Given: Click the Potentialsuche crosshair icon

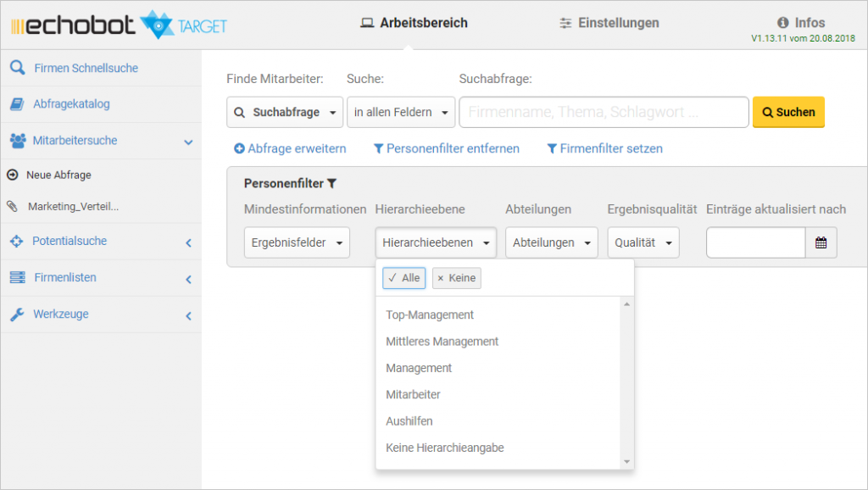Looking at the screenshot, I should coord(17,242).
